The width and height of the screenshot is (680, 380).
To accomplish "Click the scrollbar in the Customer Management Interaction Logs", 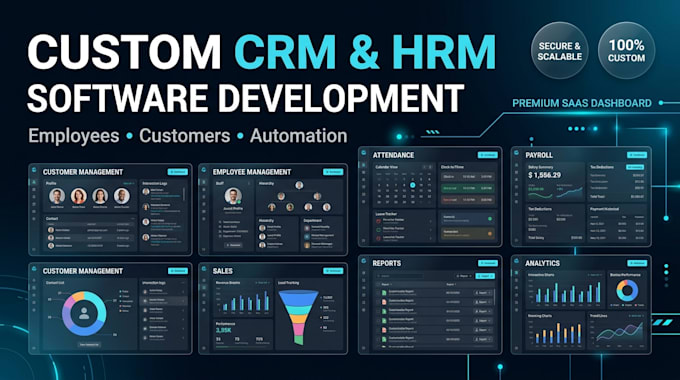I will tap(184, 194).
